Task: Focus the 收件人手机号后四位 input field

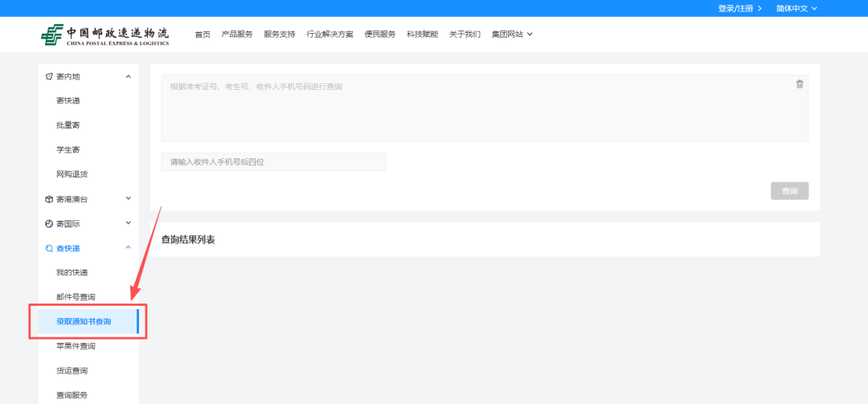Action: 273,162
